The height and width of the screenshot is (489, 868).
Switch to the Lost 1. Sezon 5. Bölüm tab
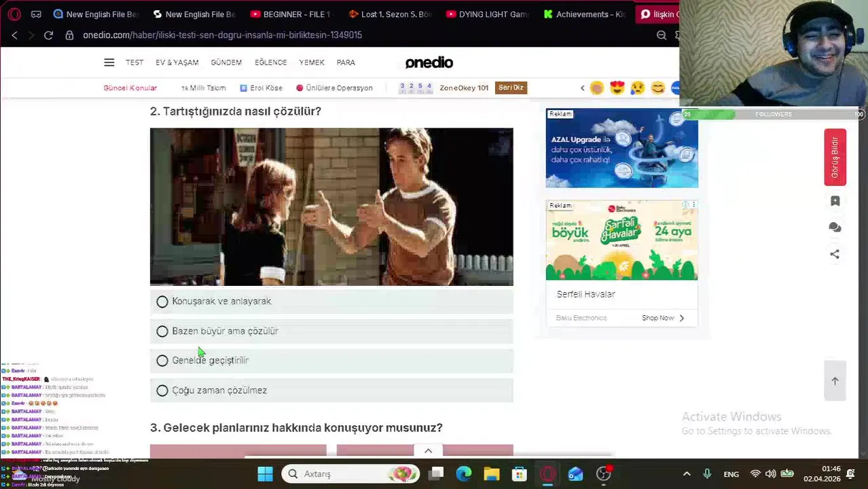[x=390, y=14]
